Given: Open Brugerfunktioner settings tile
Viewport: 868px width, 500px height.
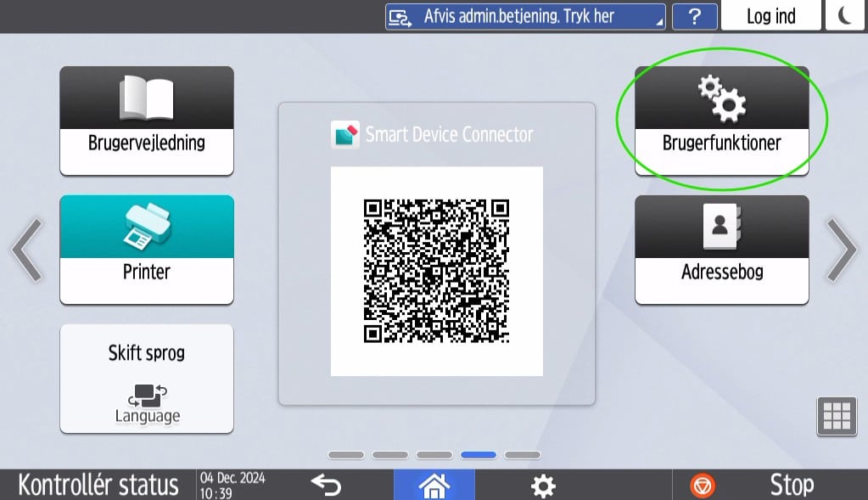Looking at the screenshot, I should [x=721, y=121].
